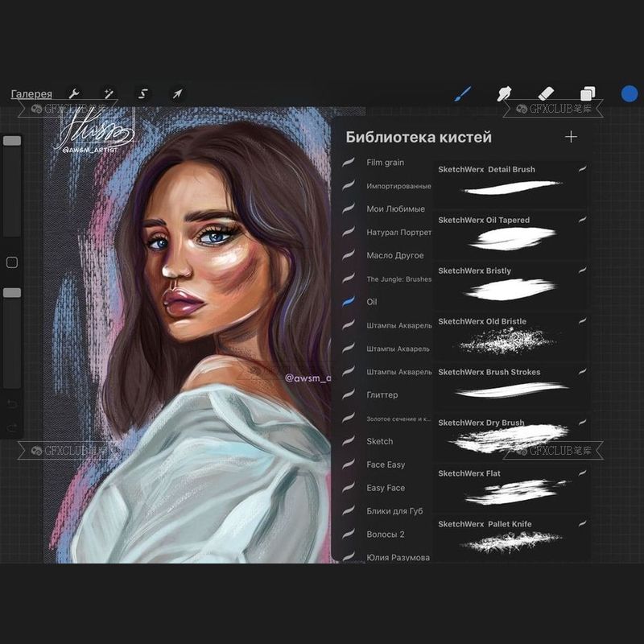644x644 pixels.
Task: Choose the SketchWerx Flat brush
Action: [x=511, y=488]
